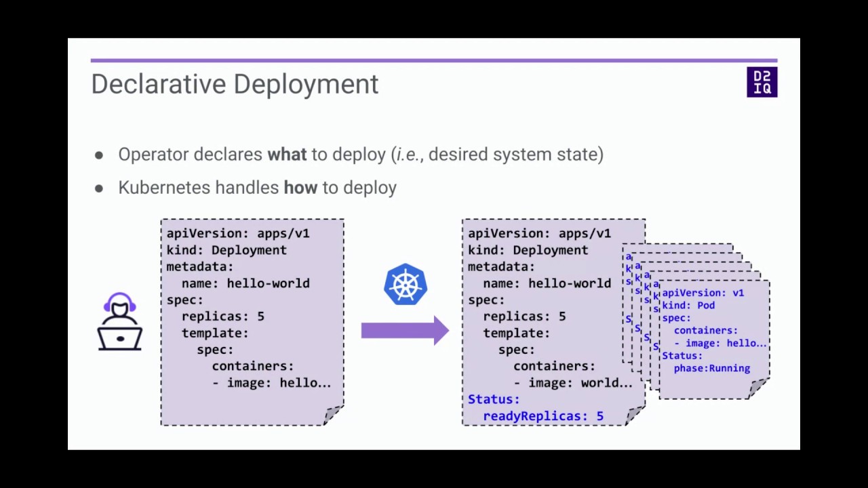
Task: Click the "phase:Running" line in the Pod manifest
Action: coord(712,368)
